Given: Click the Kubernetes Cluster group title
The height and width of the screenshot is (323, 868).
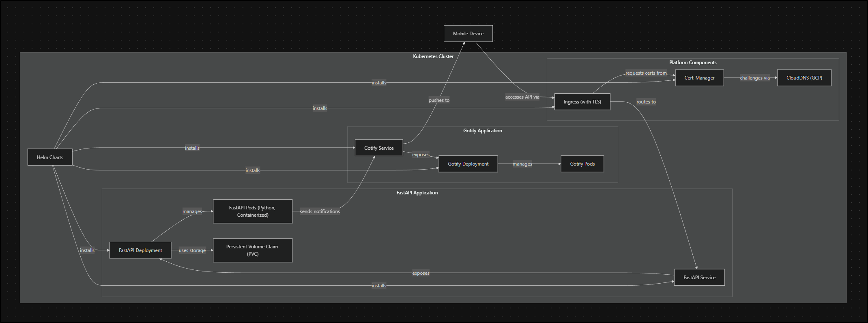Looking at the screenshot, I should pyautogui.click(x=433, y=56).
